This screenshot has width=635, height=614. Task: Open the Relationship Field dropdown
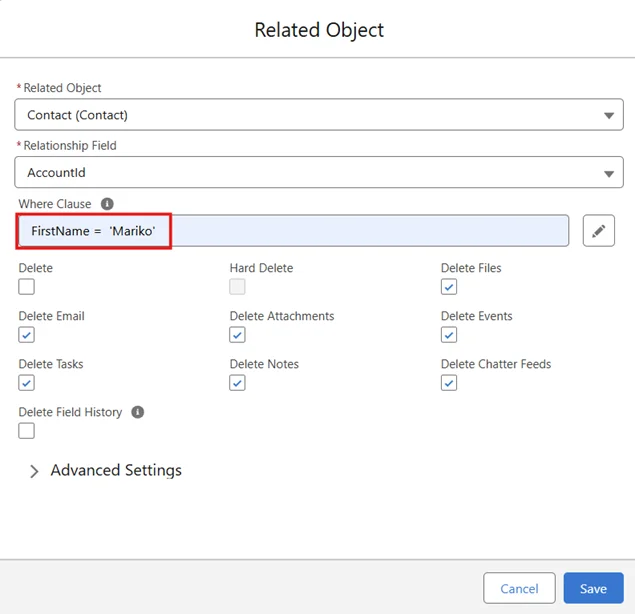coord(319,173)
